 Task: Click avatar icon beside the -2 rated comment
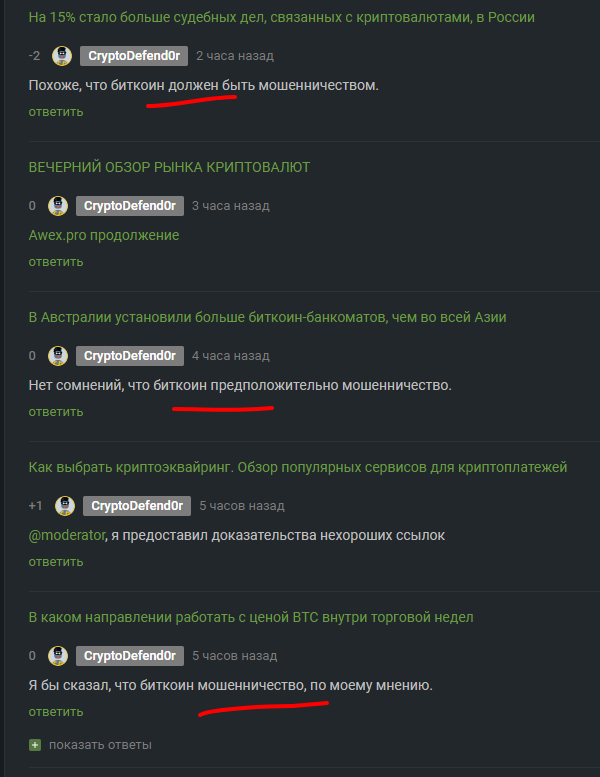pos(62,56)
